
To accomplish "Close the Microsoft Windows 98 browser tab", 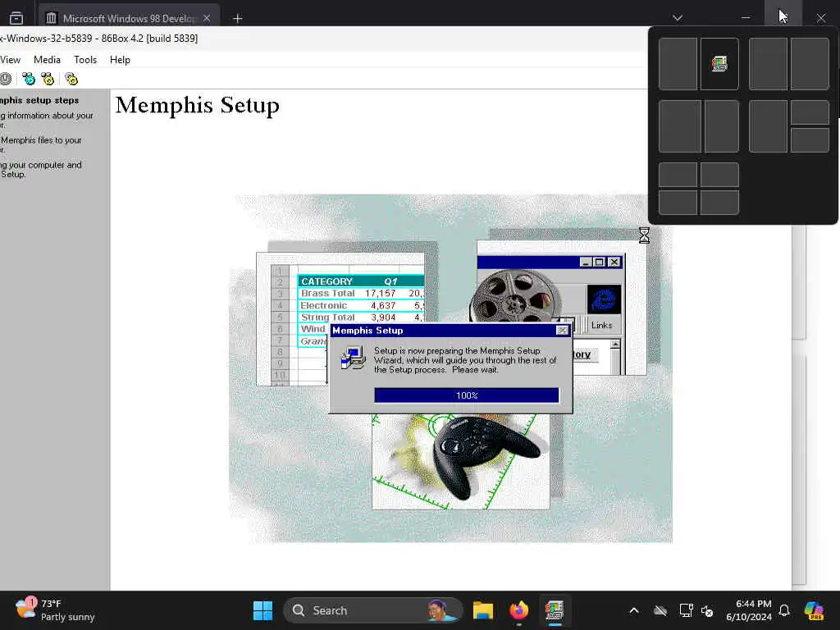I will click(x=207, y=18).
